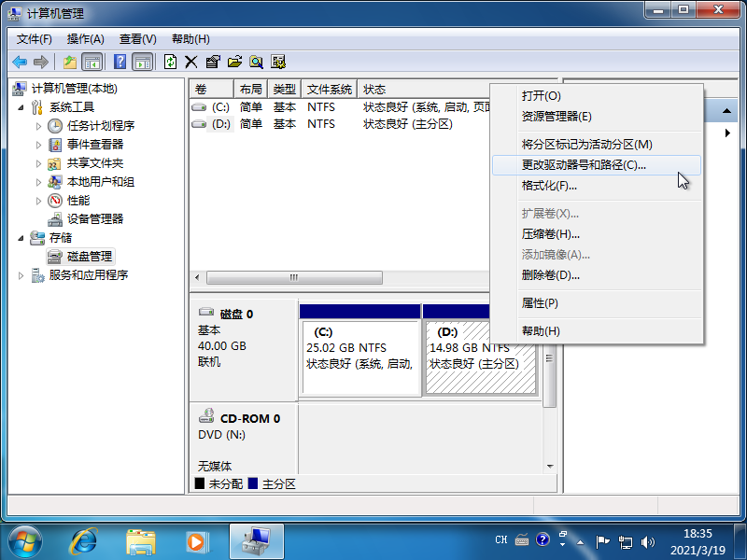Image resolution: width=747 pixels, height=560 pixels.
Task: Click the disk settings toolbar icon
Action: [x=278, y=62]
